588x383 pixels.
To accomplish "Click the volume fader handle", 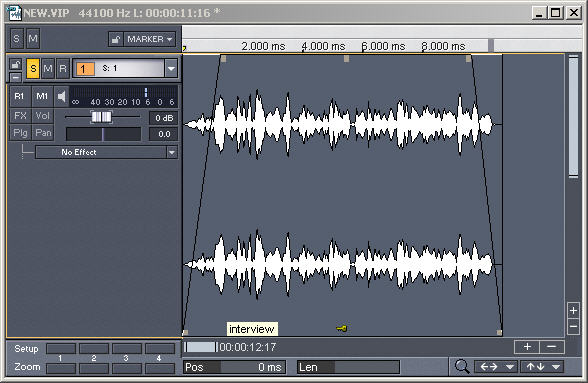I will coord(102,117).
